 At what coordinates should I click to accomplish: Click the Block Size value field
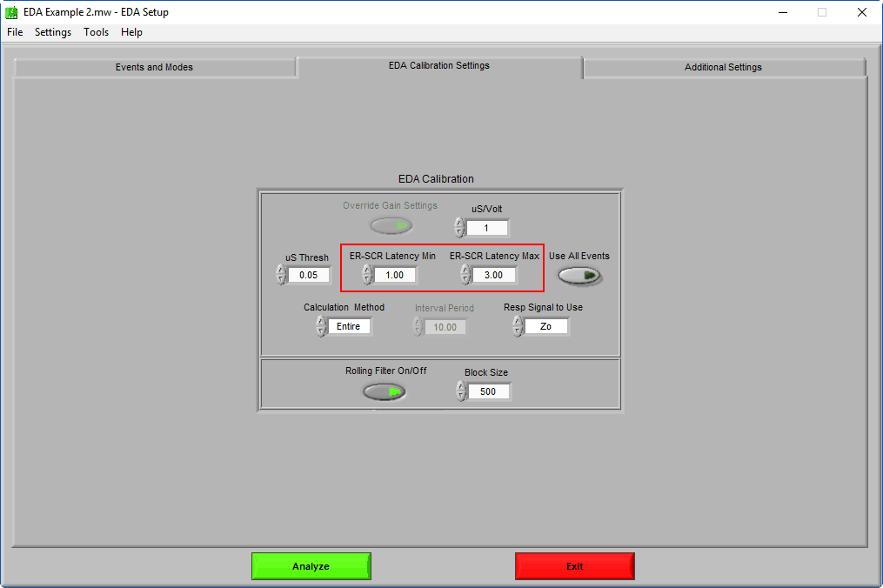(489, 391)
